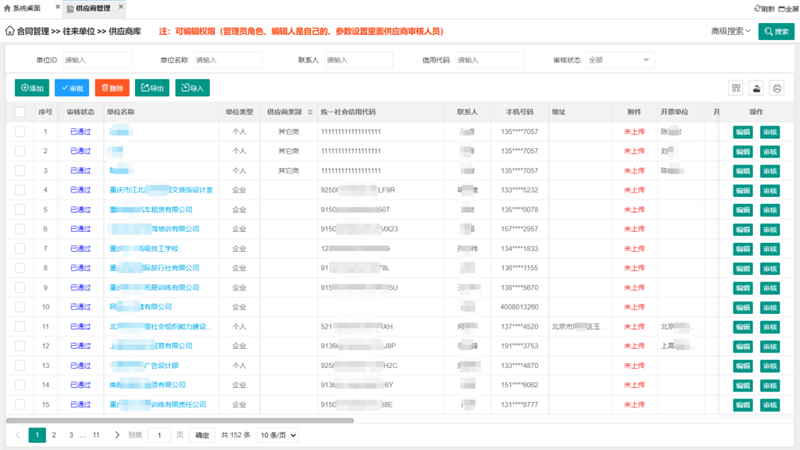Close the 供应商管理 tab
The width and height of the screenshot is (800, 450).
[121, 7]
